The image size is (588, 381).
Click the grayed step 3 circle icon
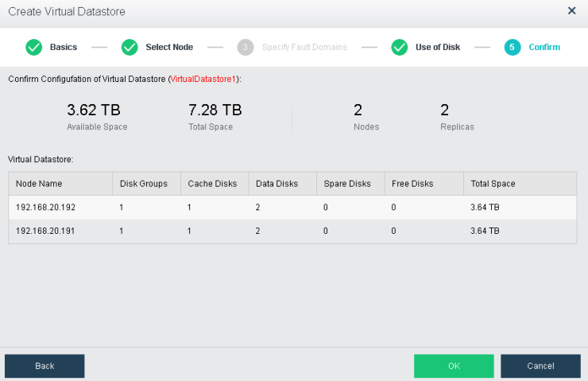point(246,48)
